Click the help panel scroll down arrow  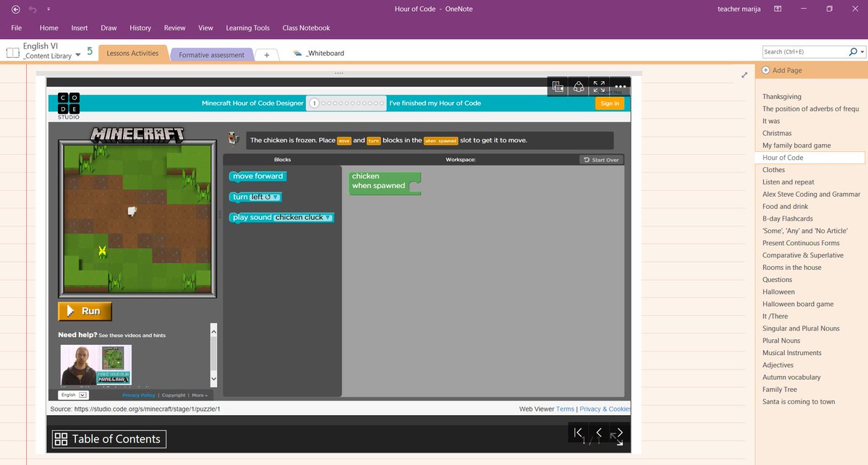coord(213,378)
